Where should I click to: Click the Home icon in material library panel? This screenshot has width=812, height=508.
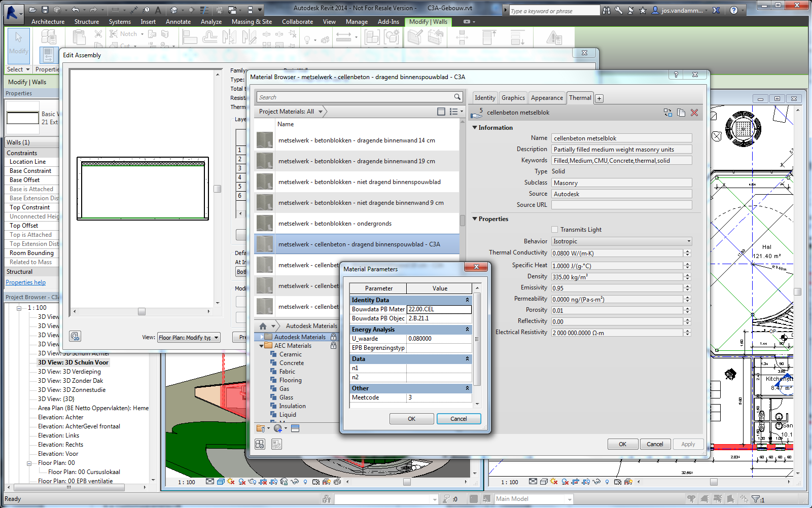click(263, 326)
